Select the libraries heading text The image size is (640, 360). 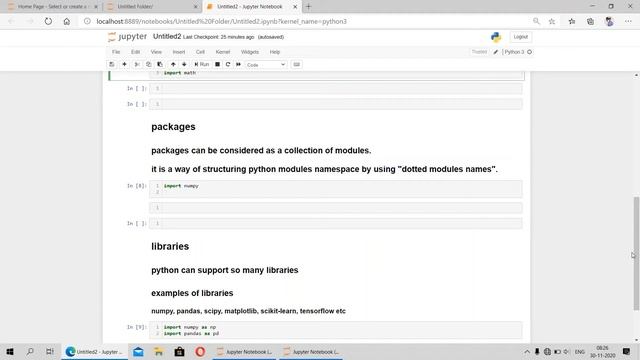coord(170,246)
